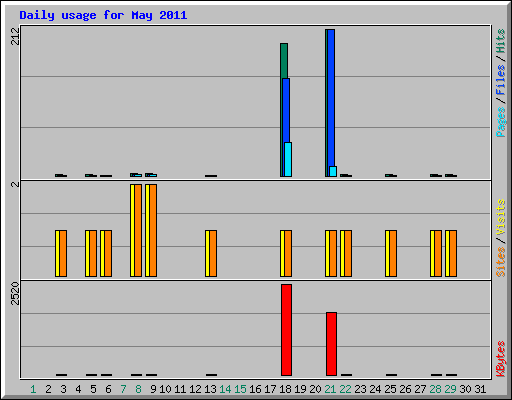The width and height of the screenshot is (512, 400).
Task: Click the day 18 axis label
Action: pos(285,389)
